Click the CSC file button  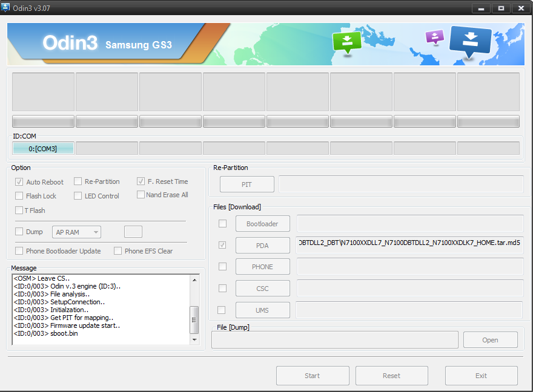point(262,289)
